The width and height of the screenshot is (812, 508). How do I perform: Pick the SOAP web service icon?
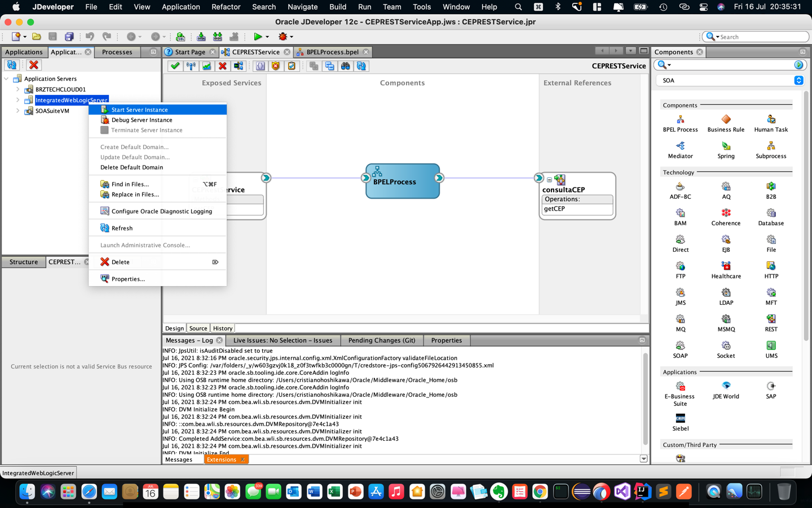(680, 345)
